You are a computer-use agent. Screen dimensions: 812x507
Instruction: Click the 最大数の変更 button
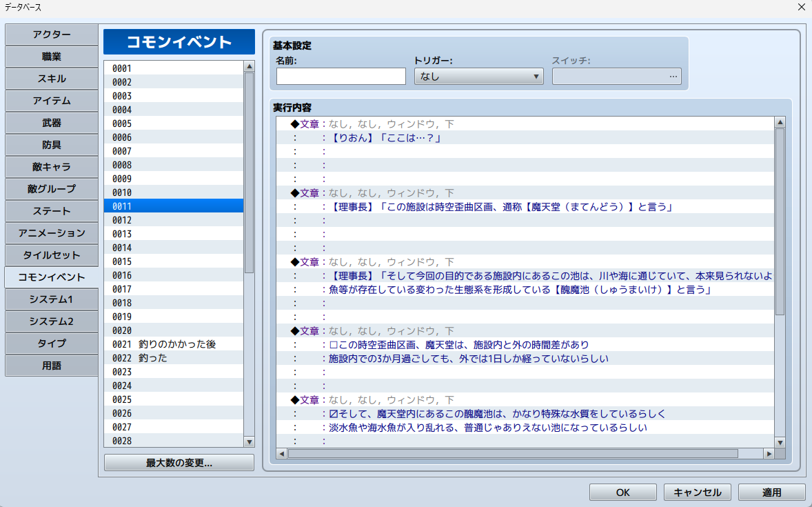click(x=179, y=463)
